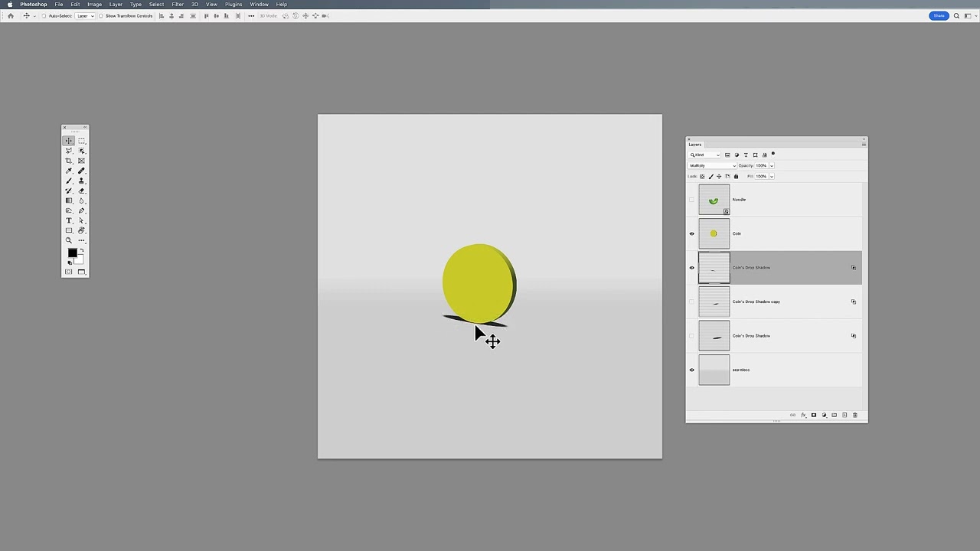Image resolution: width=980 pixels, height=551 pixels.
Task: Select the Healing Brush tool
Action: [x=81, y=171]
